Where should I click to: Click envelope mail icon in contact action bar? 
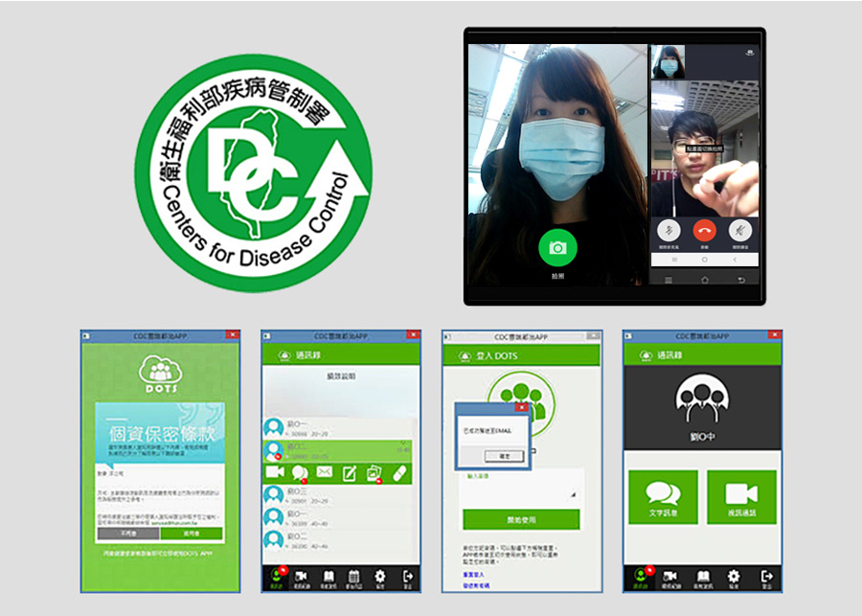[325, 472]
